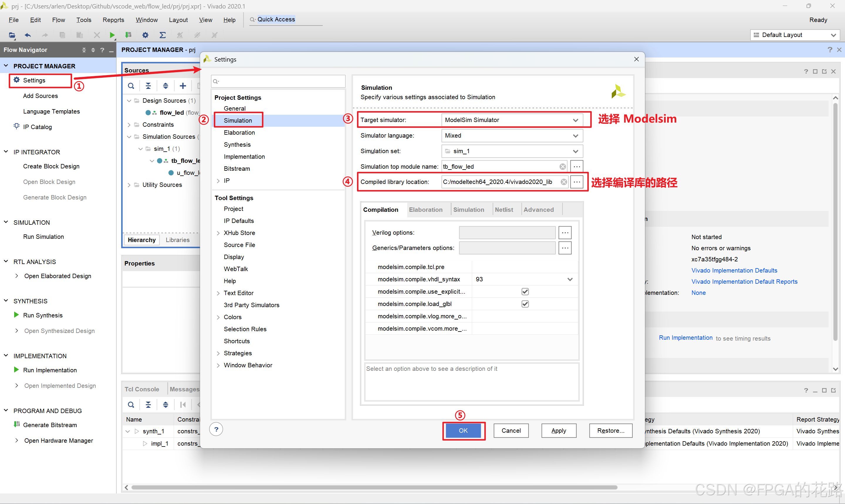The width and height of the screenshot is (845, 504).
Task: Browse for Compiled library location
Action: point(577,182)
